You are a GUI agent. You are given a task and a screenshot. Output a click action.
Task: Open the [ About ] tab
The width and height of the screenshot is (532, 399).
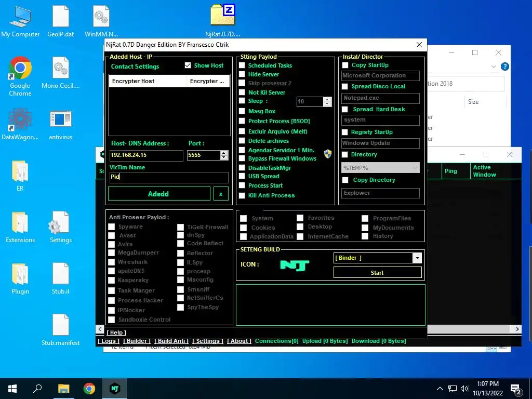[239, 341]
